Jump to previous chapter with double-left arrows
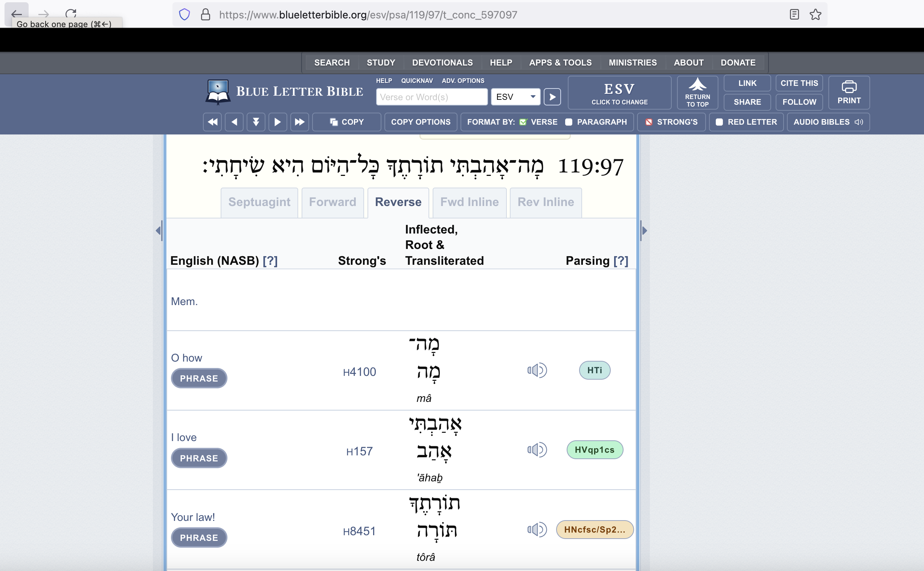Screen dimensions: 924x571 [212, 122]
